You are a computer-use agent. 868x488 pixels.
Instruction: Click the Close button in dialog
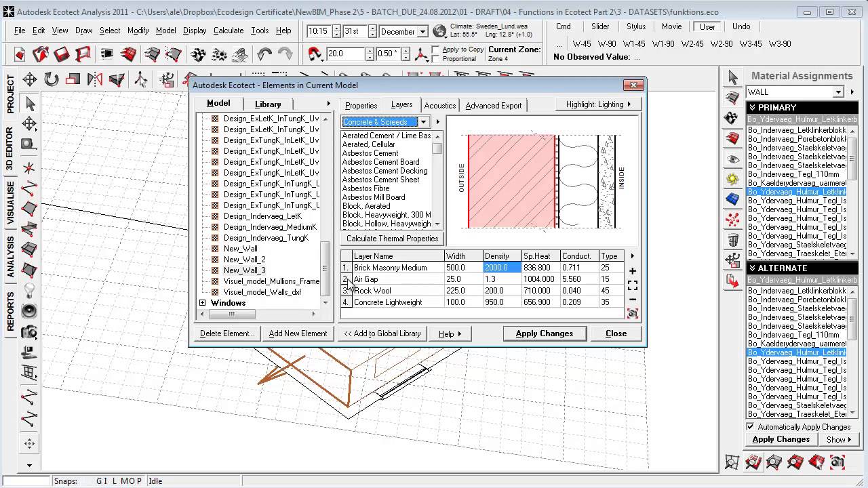[616, 333]
